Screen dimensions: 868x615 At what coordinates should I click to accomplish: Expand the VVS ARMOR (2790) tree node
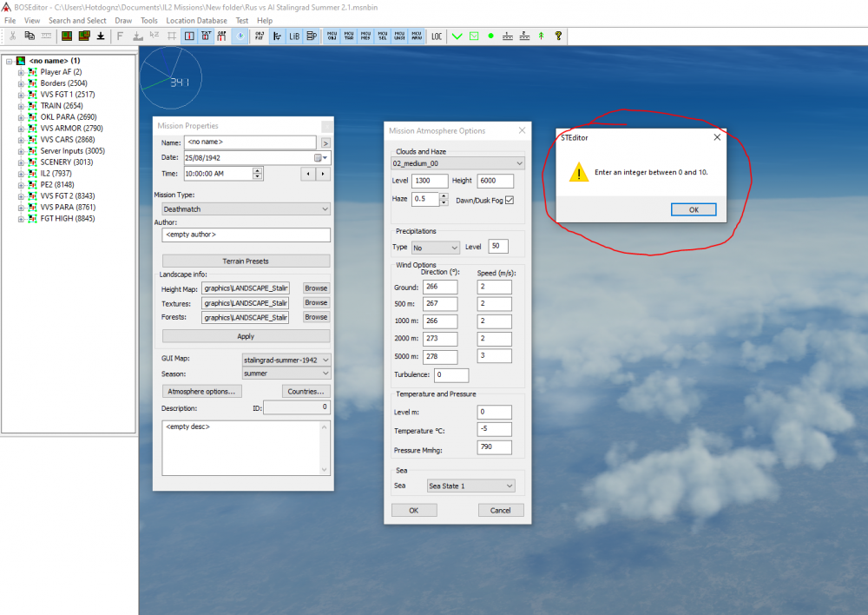20,129
